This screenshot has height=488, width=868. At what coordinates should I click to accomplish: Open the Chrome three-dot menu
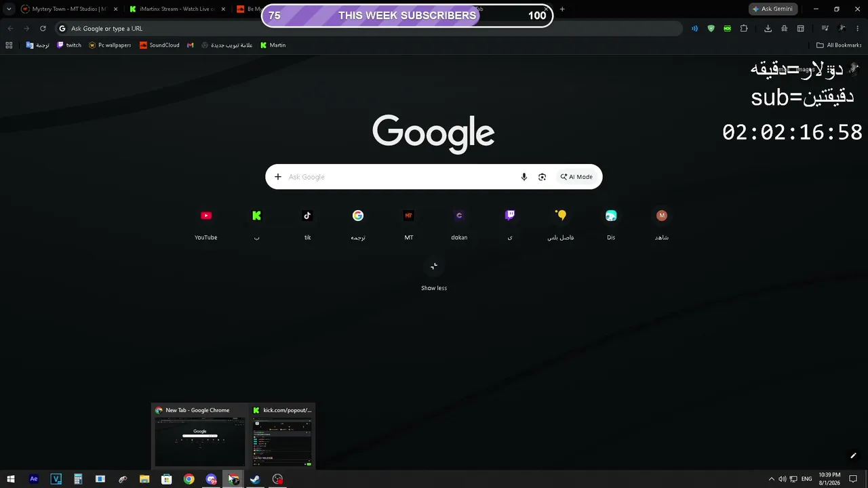point(856,28)
